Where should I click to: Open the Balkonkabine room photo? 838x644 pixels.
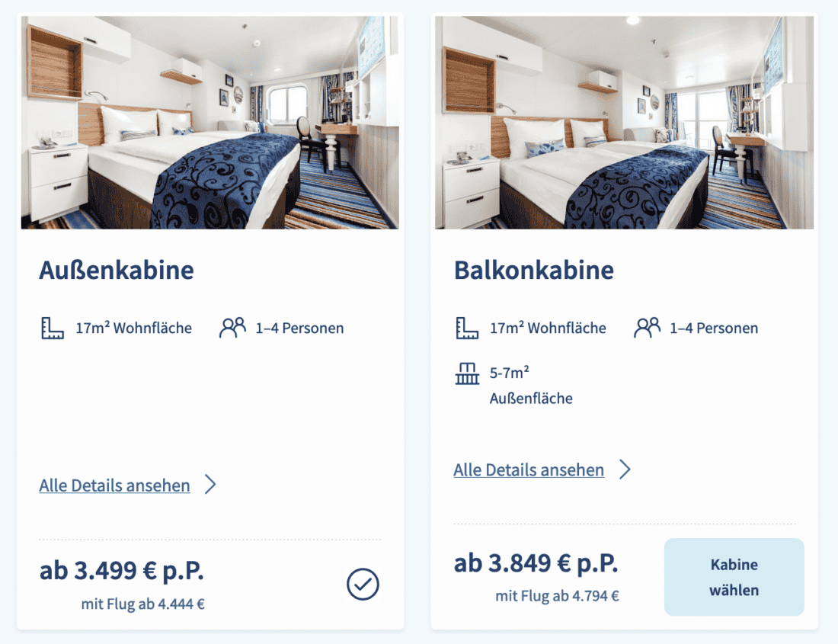pos(624,122)
